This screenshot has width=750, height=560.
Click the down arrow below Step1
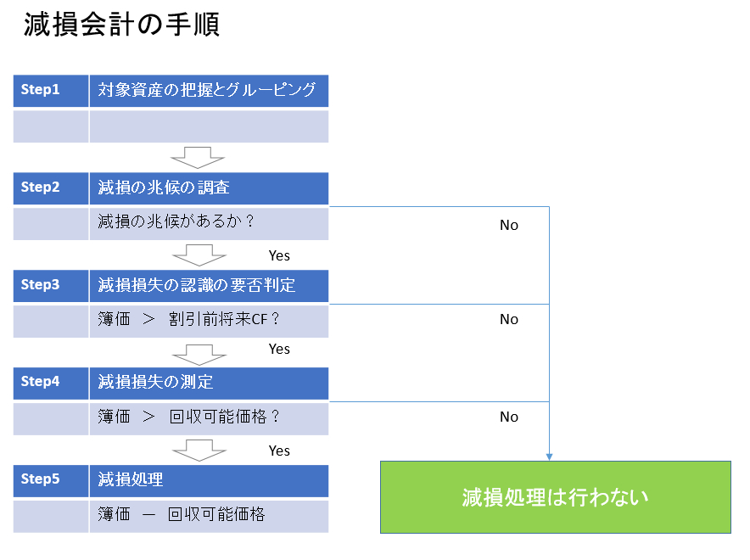tap(198, 157)
